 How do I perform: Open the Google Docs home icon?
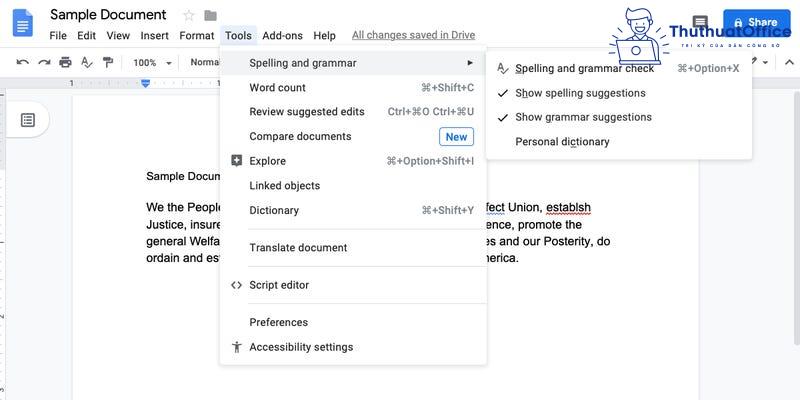(x=22, y=23)
